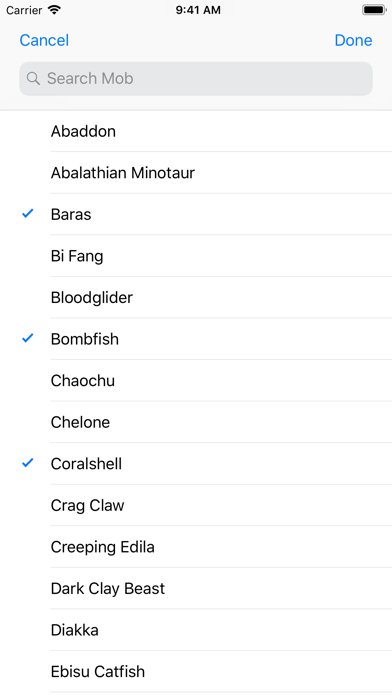Pick Bloodglider in the mob list
392x696 pixels.
pyautogui.click(x=196, y=297)
